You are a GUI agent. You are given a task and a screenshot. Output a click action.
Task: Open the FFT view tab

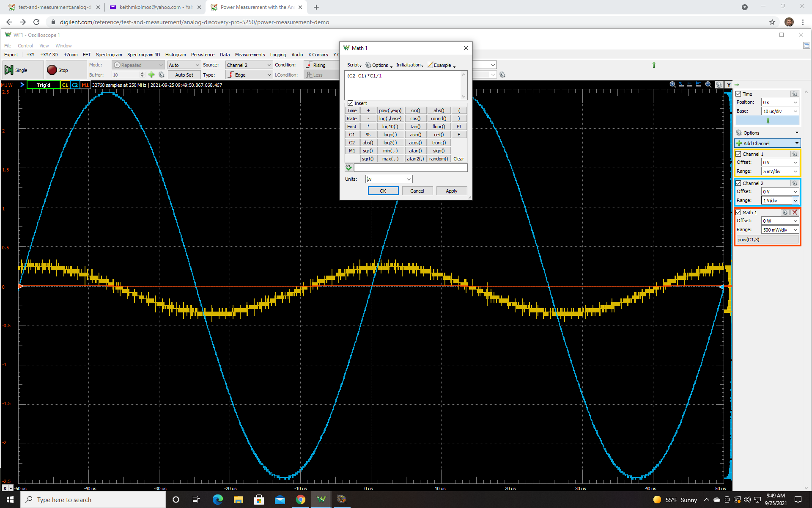click(x=87, y=55)
